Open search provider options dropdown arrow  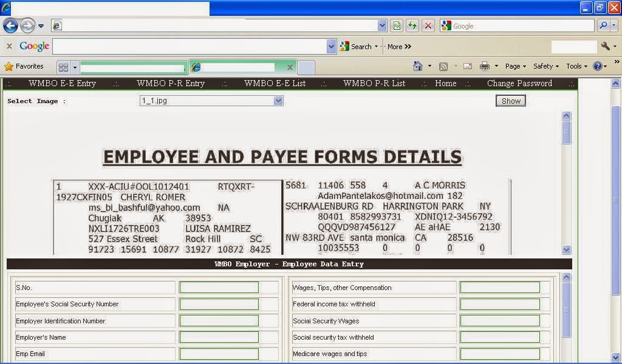tap(613, 25)
